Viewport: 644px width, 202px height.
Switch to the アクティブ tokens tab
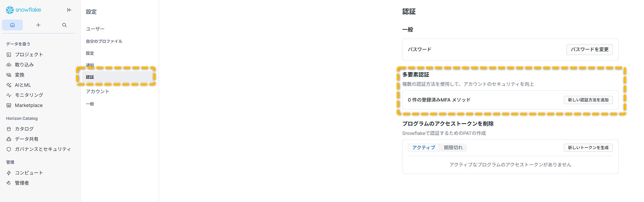pyautogui.click(x=423, y=148)
